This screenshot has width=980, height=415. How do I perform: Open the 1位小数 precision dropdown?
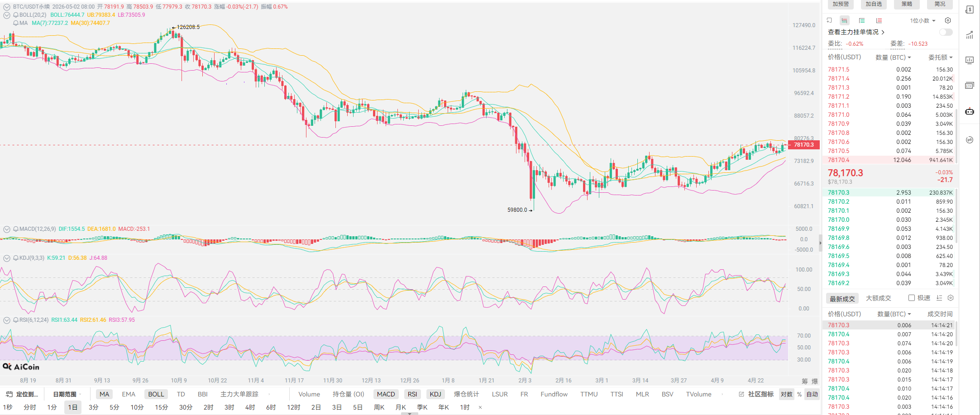coord(923,21)
